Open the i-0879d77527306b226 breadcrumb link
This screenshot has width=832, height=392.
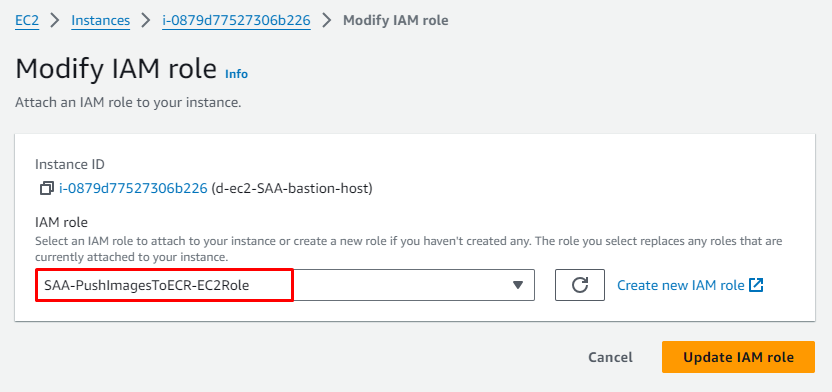pos(237,21)
